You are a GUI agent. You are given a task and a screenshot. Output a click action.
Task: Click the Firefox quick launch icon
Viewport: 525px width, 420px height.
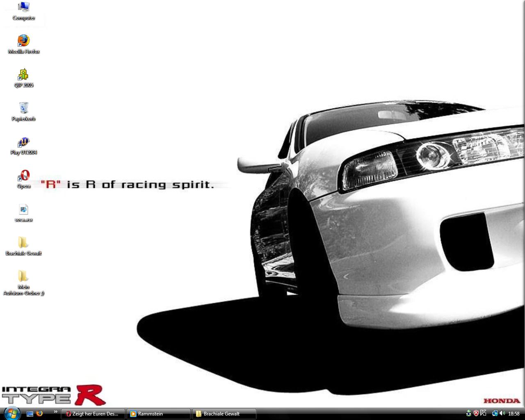(x=39, y=413)
